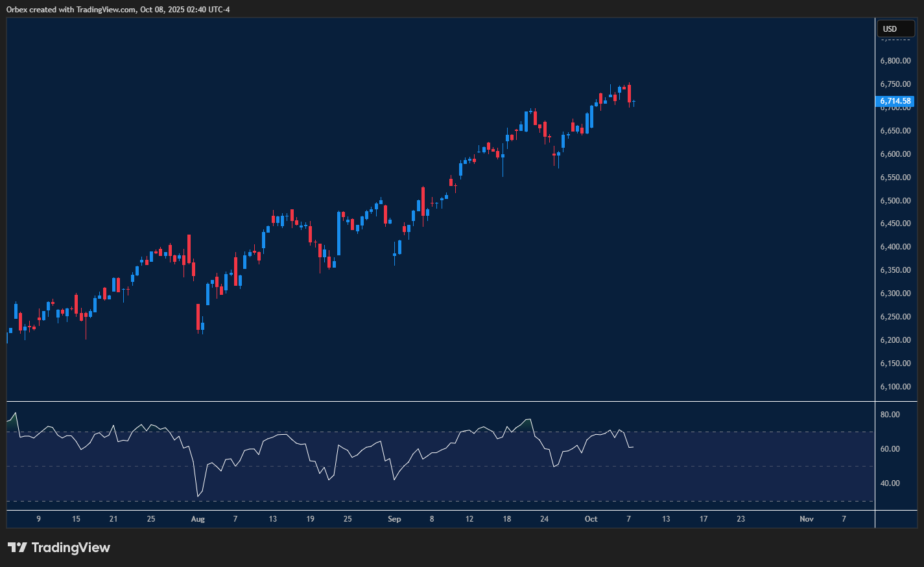Click the 80.00 RSI scale label
The width and height of the screenshot is (924, 567).
890,415
